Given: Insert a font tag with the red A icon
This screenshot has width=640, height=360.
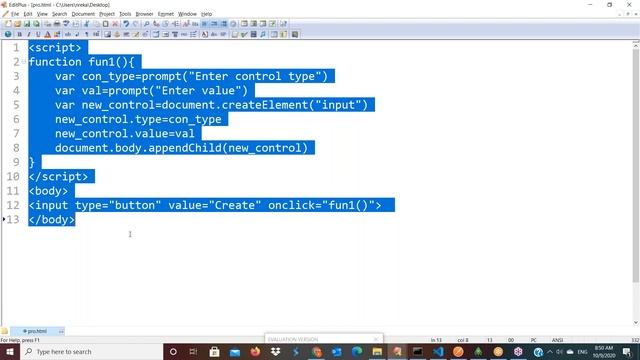Looking at the screenshot, I should coord(47,34).
